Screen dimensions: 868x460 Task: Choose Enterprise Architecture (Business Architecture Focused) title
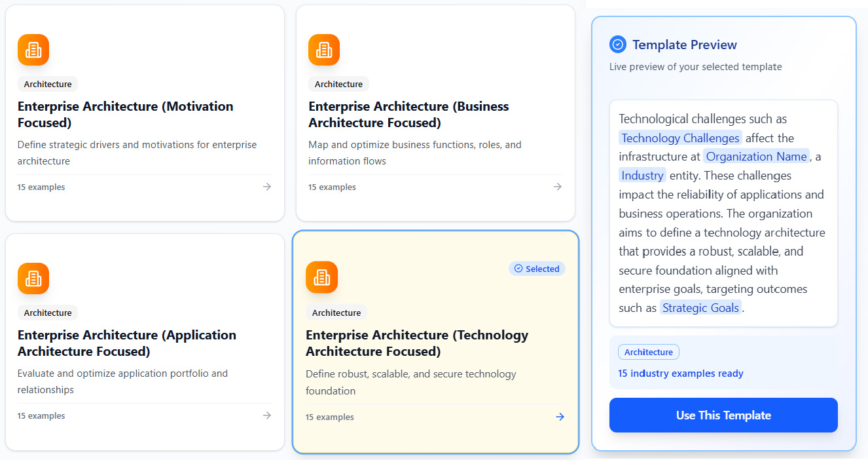(408, 115)
